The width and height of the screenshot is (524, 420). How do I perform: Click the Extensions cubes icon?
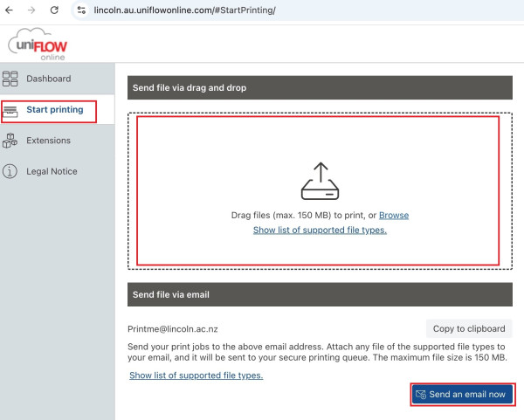(x=10, y=141)
